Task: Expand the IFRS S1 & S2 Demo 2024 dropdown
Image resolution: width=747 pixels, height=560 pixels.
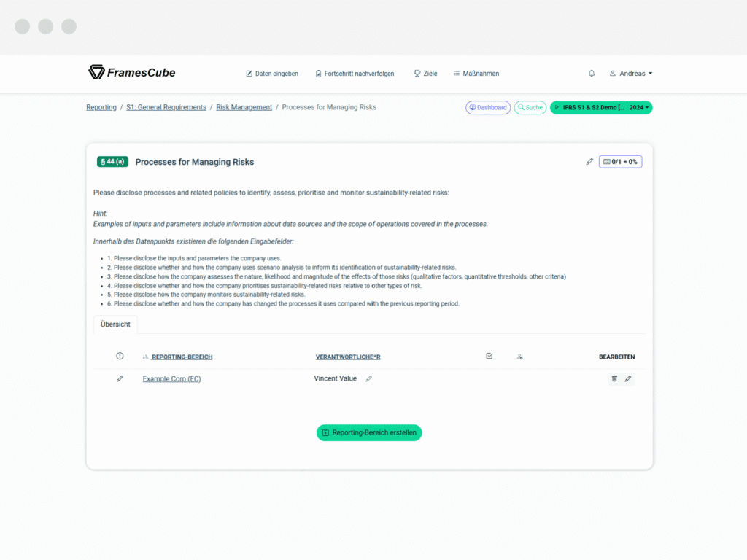Action: [x=601, y=108]
